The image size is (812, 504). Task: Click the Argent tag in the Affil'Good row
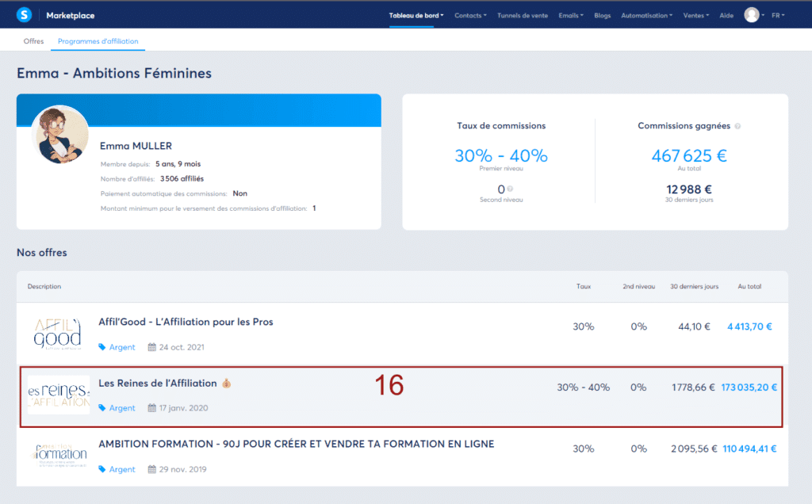click(122, 347)
